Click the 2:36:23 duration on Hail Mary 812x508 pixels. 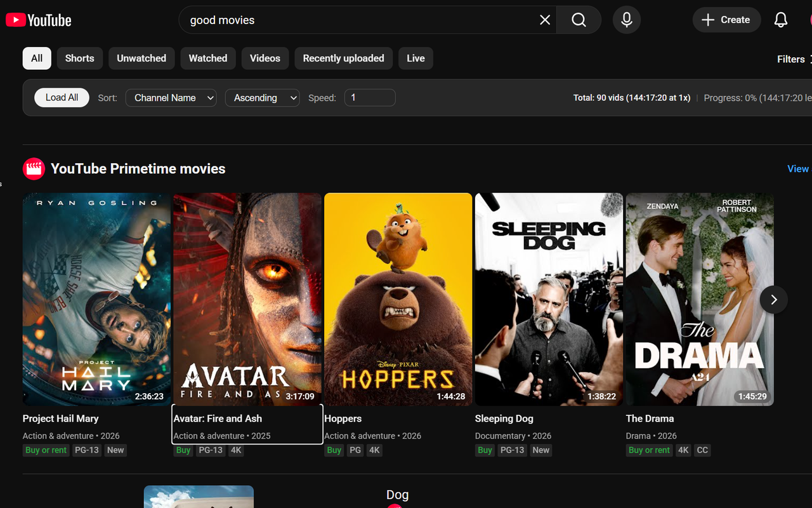click(149, 396)
